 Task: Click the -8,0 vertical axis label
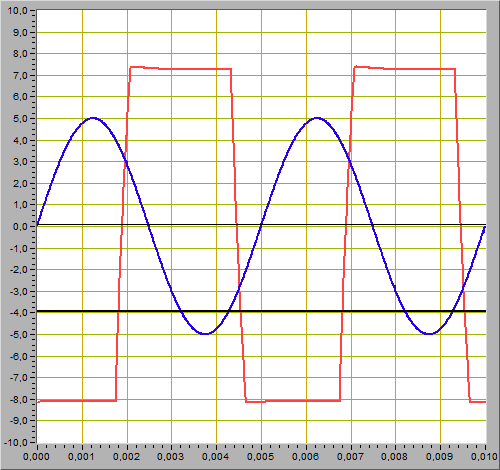coord(19,399)
